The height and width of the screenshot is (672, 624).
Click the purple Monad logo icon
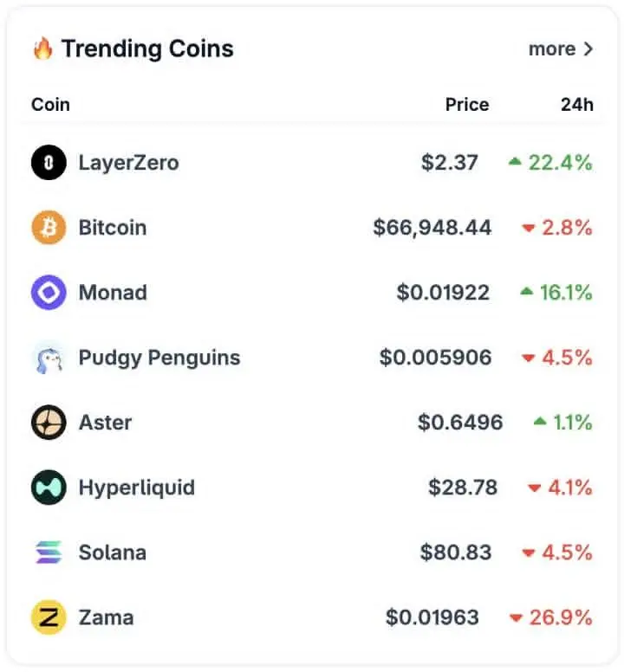49,293
